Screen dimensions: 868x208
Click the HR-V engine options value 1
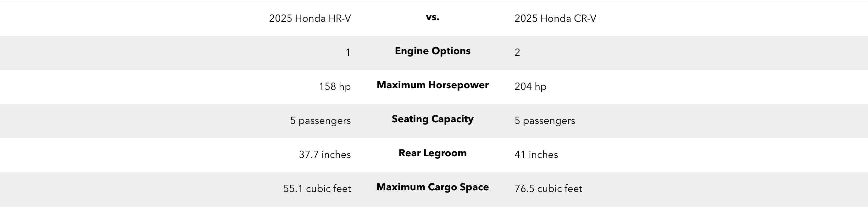tap(348, 52)
